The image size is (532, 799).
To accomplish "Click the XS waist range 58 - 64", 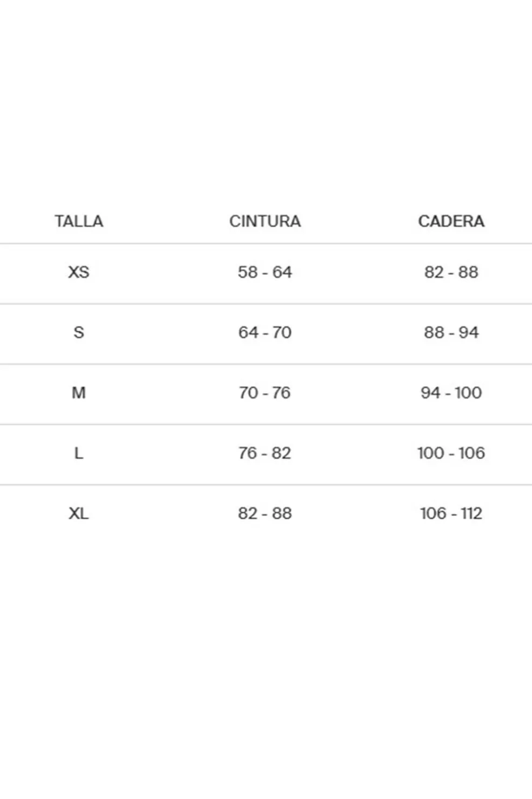I will point(265,272).
